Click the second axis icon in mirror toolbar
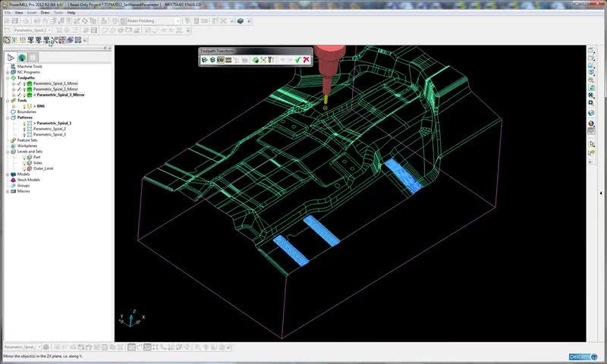 (x=14, y=40)
